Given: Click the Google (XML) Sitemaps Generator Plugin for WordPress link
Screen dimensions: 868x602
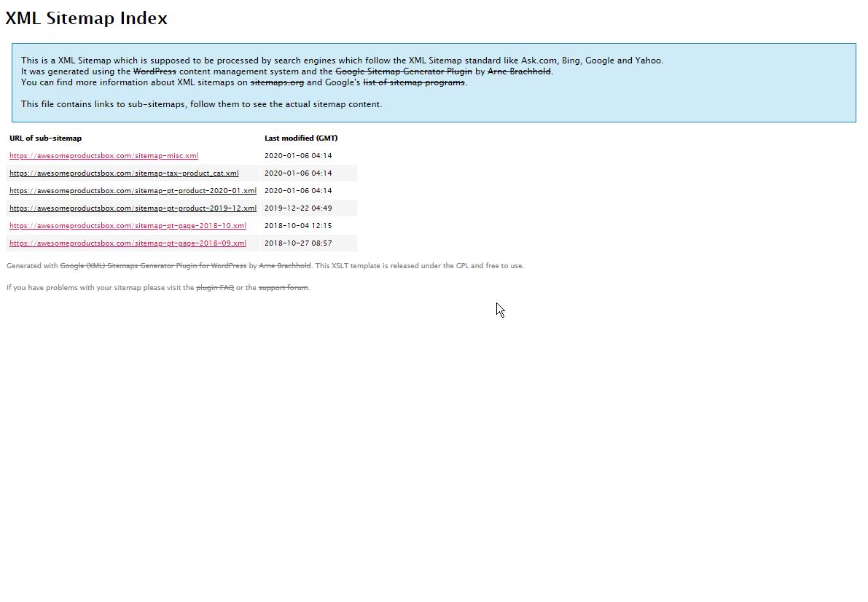Looking at the screenshot, I should click(x=153, y=266).
